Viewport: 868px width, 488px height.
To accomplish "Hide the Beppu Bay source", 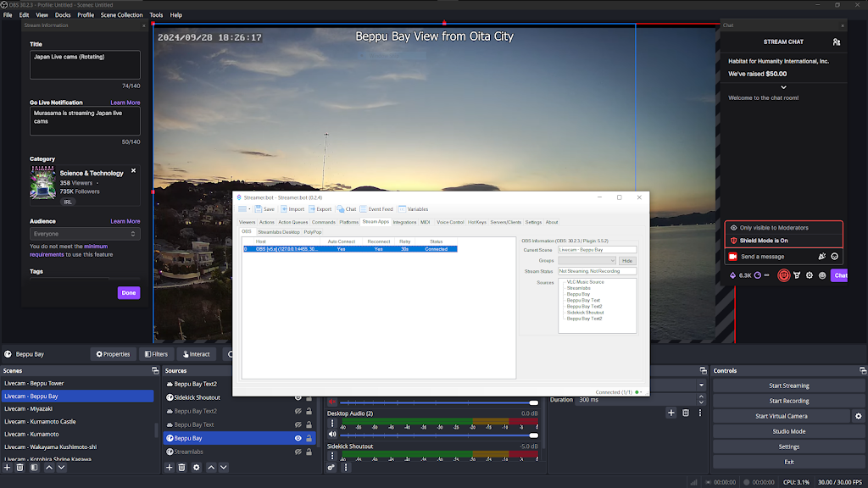I will coord(298,438).
